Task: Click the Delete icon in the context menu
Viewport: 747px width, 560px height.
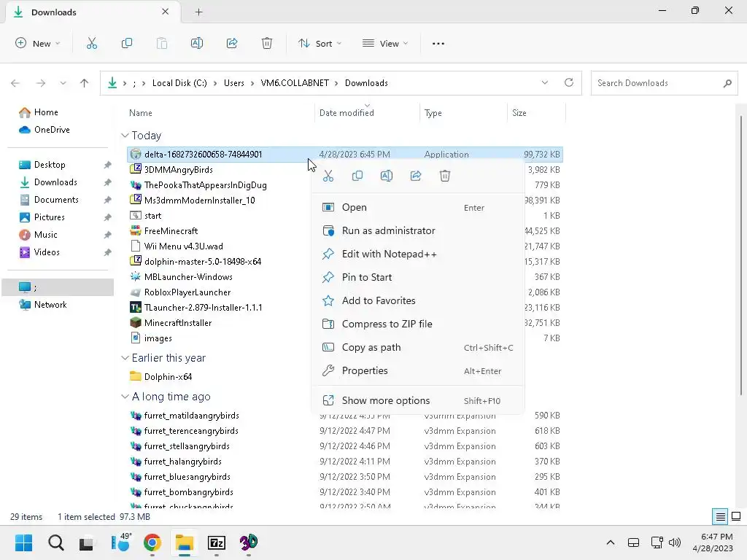Action: (x=445, y=176)
